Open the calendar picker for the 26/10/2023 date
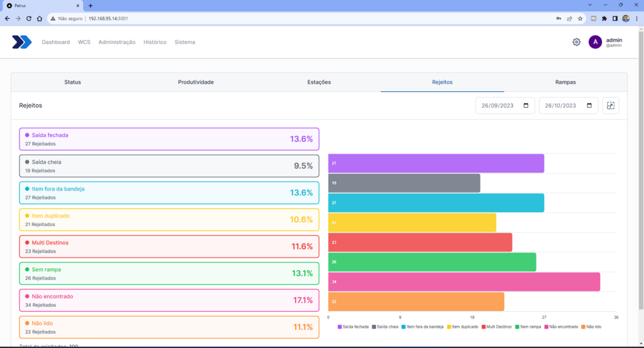The image size is (644, 348). point(589,106)
